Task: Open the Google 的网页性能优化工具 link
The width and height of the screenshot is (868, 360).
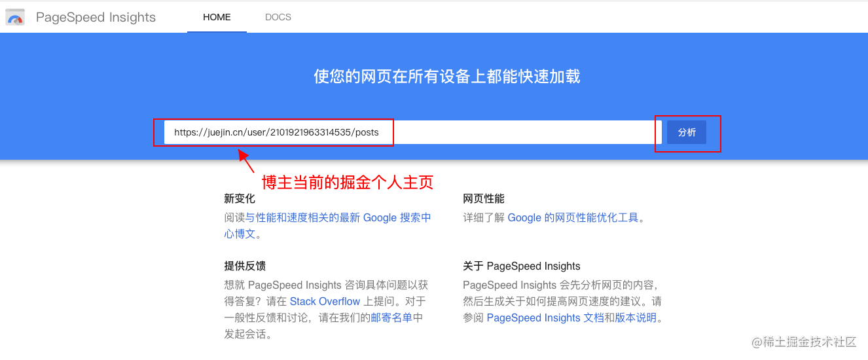Action: tap(573, 218)
